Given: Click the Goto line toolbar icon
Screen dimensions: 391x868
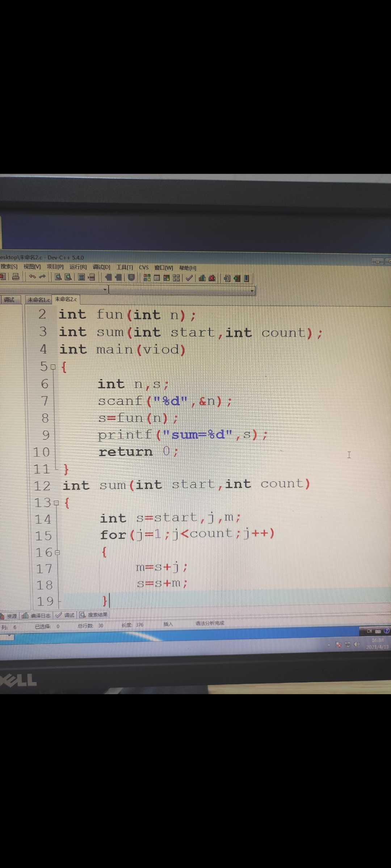Looking at the screenshot, I should point(92,277).
